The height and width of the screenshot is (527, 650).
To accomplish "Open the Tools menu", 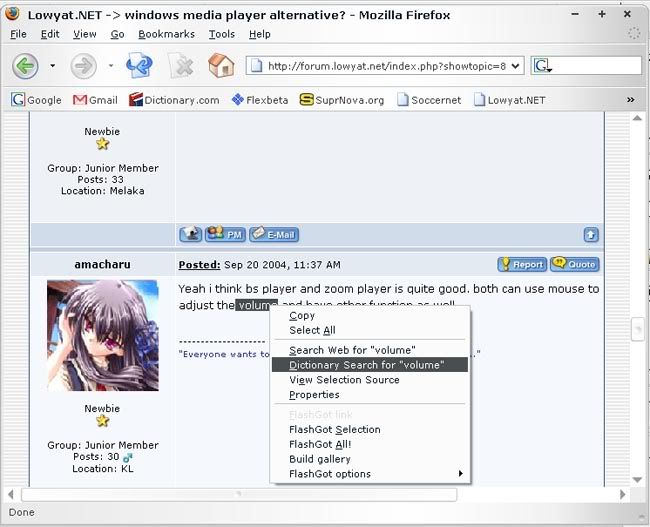I will click(222, 34).
